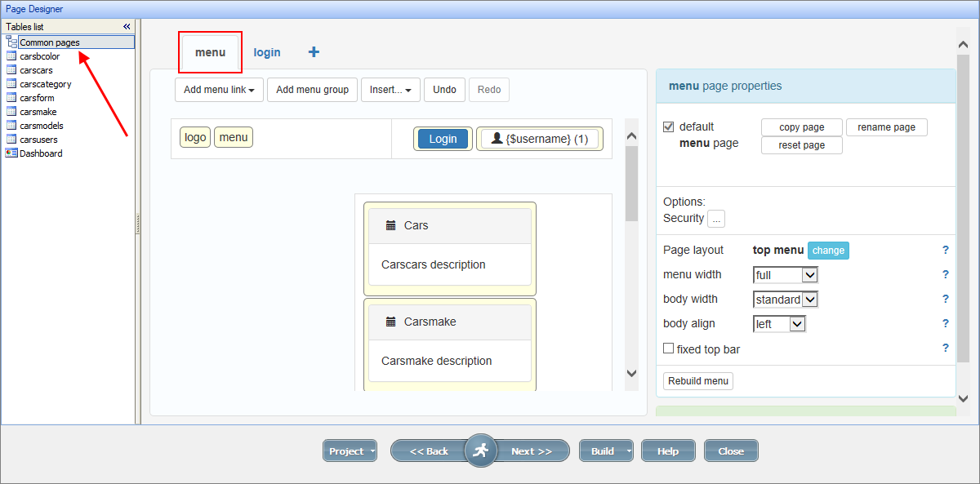Select the menu tab
980x484 pixels.
pos(210,51)
